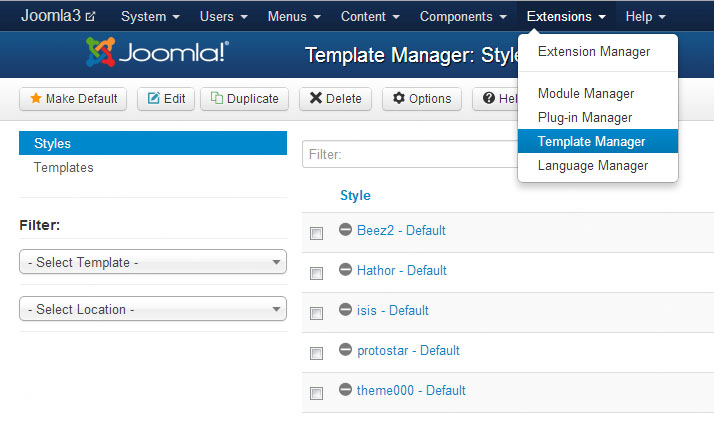Screen dimensions: 714x430
Task: Click the default status icon for isis
Action: (x=345, y=309)
